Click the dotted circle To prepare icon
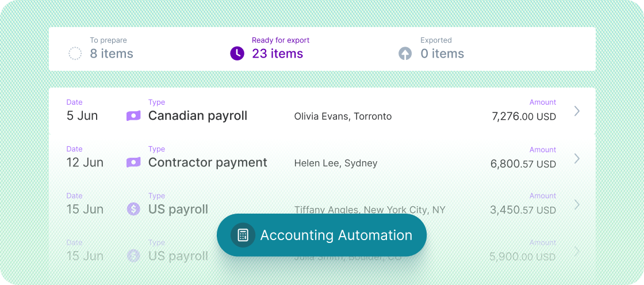This screenshot has height=285, width=644. 75,54
